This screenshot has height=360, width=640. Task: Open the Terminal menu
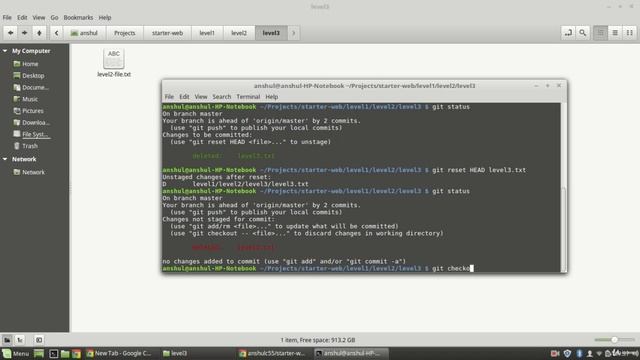click(x=248, y=97)
